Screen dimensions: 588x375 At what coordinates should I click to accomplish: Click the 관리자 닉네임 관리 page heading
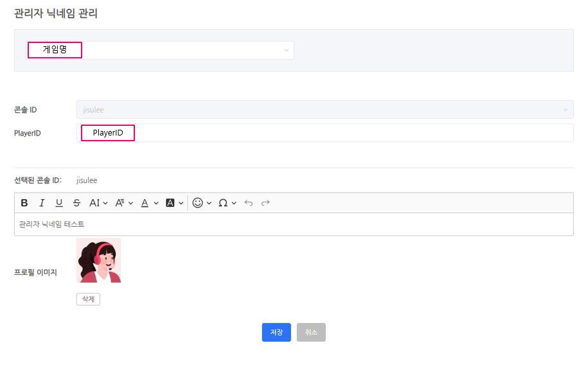[56, 13]
